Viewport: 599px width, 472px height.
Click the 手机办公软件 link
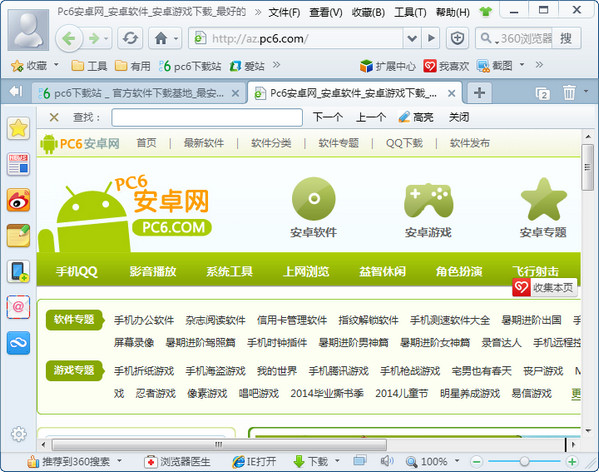coord(144,320)
